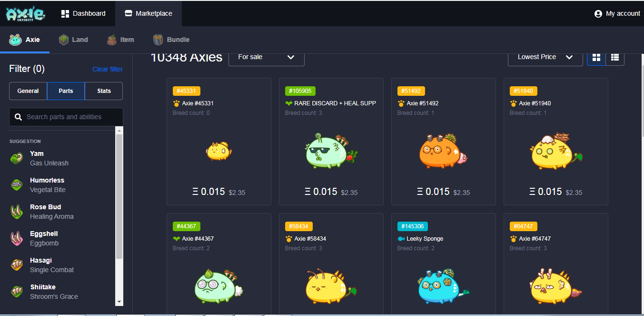Click beast class paw icon on Axie #51492
Viewport: 644px width, 316px height.
(x=401, y=103)
